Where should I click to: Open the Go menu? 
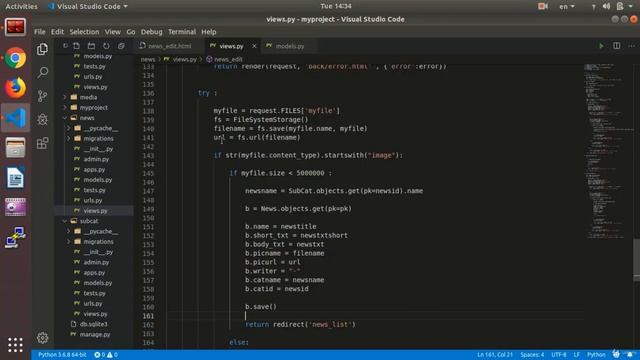tap(131, 32)
